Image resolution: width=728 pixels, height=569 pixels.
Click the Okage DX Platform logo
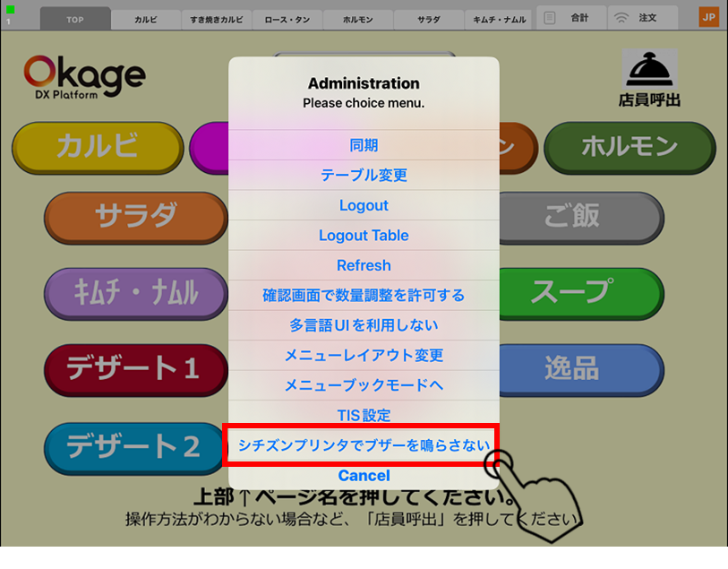click(83, 78)
